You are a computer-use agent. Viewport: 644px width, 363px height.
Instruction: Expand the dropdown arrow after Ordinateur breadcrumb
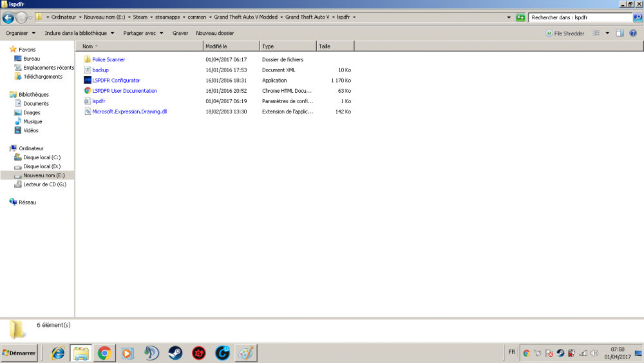point(80,17)
